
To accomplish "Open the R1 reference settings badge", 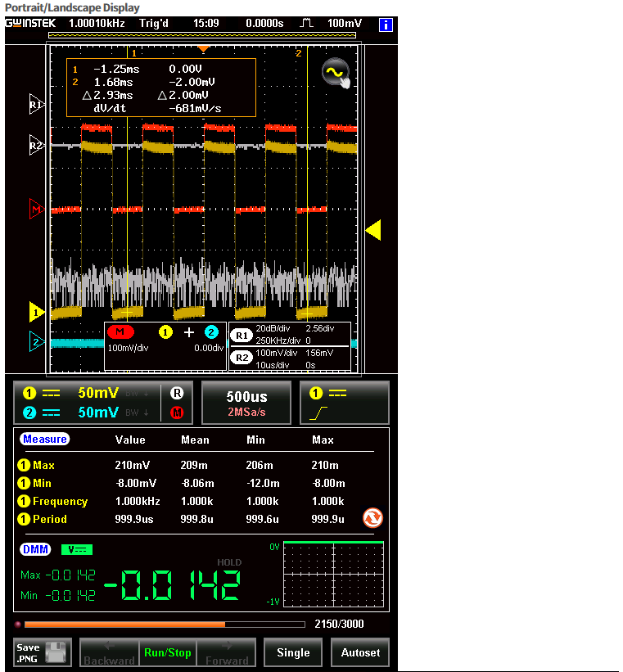I will click(x=242, y=336).
